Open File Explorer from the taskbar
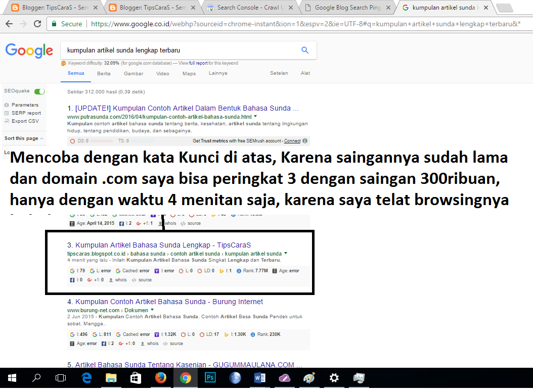This screenshot has width=533, height=392. point(111,378)
